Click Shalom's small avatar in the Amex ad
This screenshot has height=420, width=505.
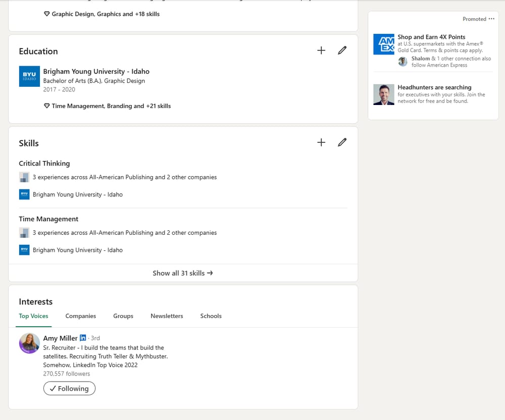coord(402,62)
